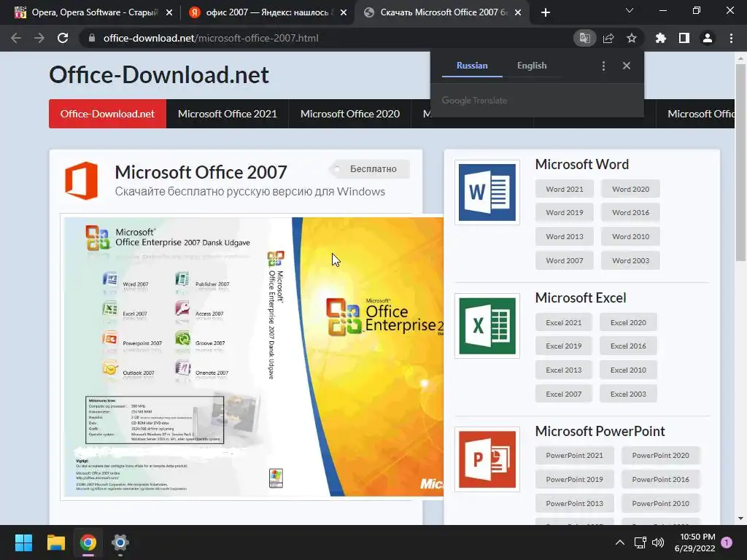Reload the page with refresh icon
747x560 pixels.
point(63,38)
